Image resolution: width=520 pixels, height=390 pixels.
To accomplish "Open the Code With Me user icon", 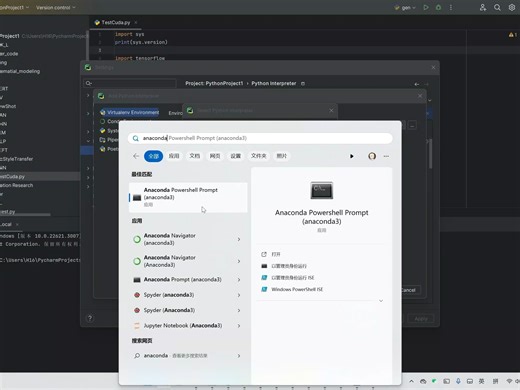I will pos(483,7).
